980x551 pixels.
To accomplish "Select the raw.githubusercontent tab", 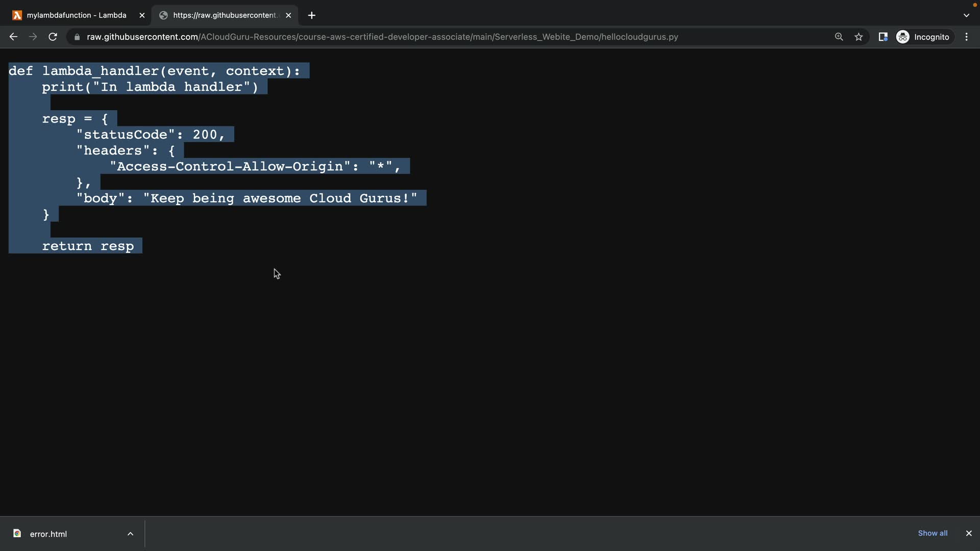I will point(225,15).
